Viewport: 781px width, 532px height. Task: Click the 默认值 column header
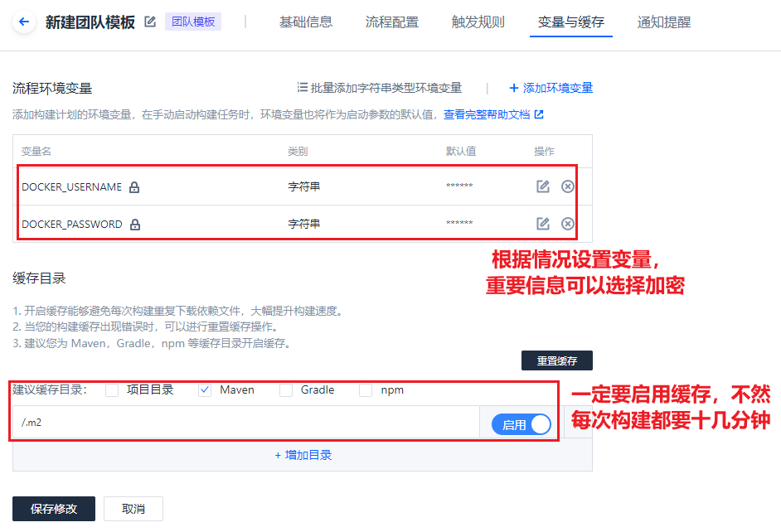click(461, 152)
